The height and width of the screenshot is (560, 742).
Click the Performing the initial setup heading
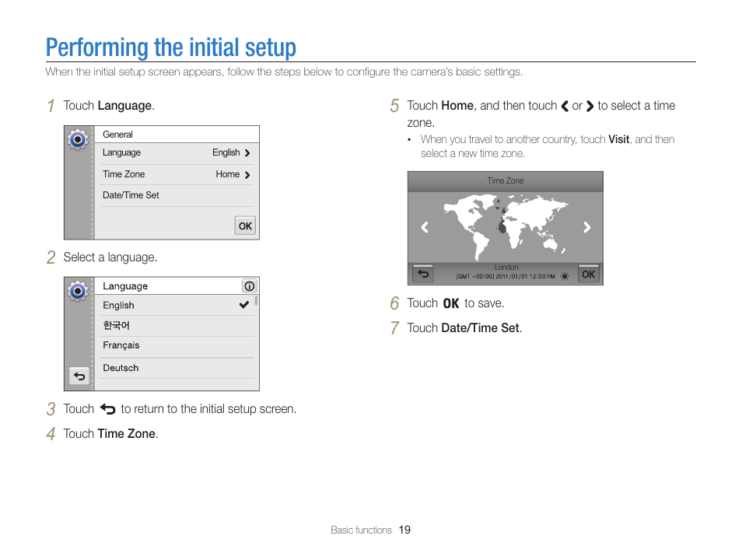click(171, 47)
